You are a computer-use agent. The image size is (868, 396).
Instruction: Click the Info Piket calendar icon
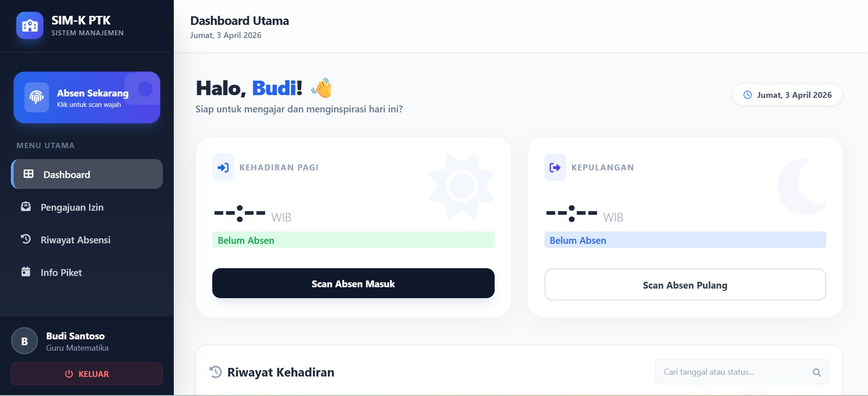[26, 272]
